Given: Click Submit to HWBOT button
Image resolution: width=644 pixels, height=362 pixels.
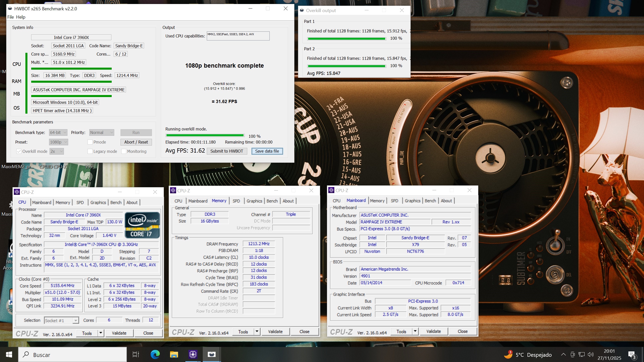Looking at the screenshot, I should (227, 151).
